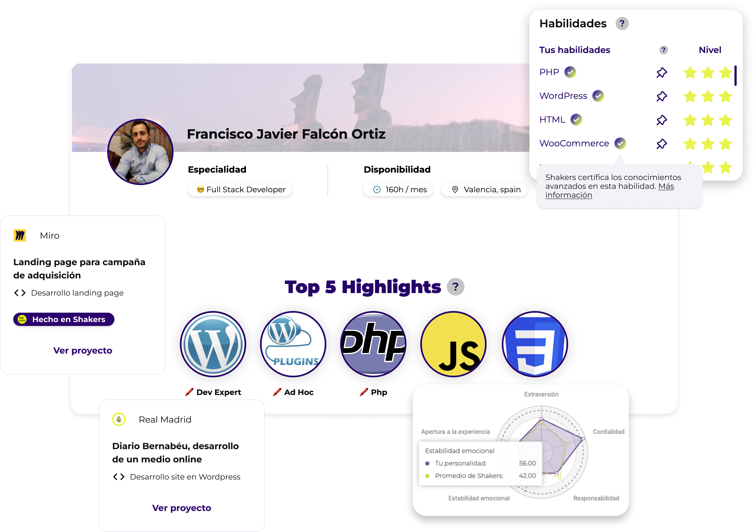Click the help icon beside Tus habilidades
This screenshot has width=756, height=532.
click(x=663, y=50)
